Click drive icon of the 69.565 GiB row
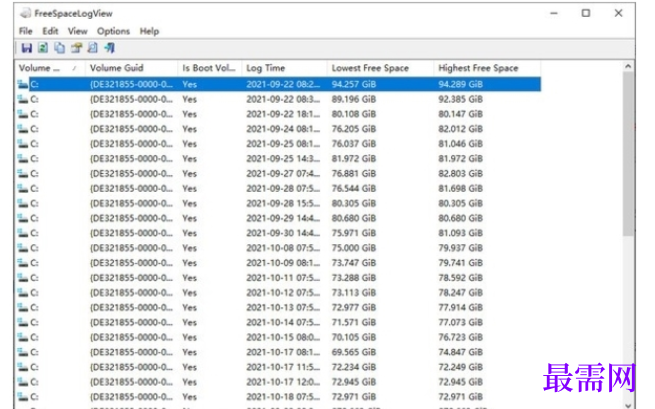 [23, 352]
